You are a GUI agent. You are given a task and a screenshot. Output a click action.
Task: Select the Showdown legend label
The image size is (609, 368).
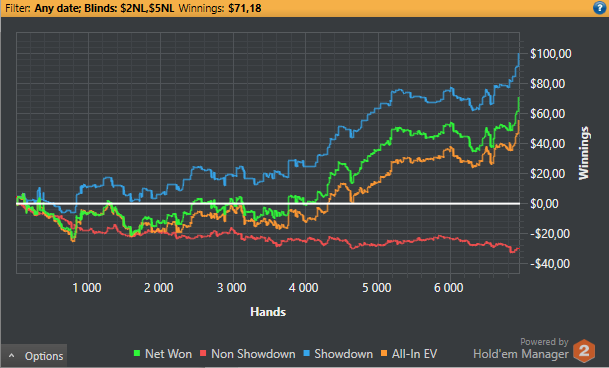click(x=343, y=354)
